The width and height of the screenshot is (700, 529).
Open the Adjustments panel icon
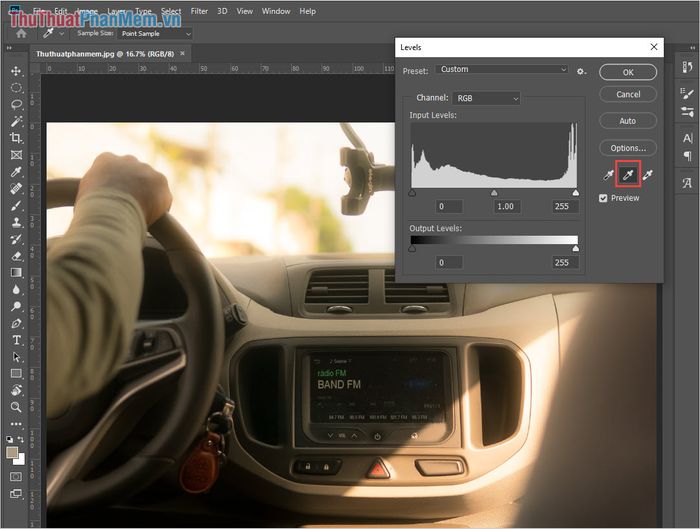pos(688,112)
